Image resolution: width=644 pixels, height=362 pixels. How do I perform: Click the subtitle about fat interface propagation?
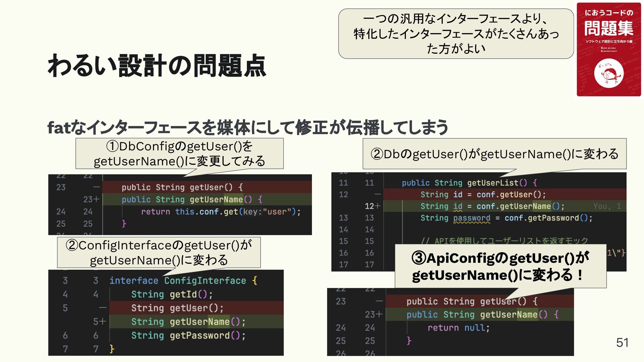click(x=248, y=127)
